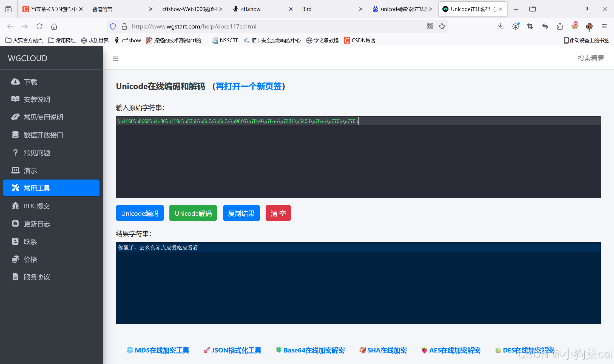The height and width of the screenshot is (364, 614).
Task: Switch to the ctfshow-Web1000题 tab
Action: (190, 9)
